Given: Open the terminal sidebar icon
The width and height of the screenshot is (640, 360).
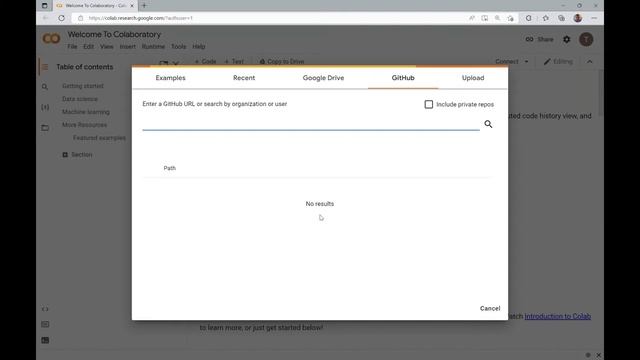Looking at the screenshot, I should click(x=45, y=340).
